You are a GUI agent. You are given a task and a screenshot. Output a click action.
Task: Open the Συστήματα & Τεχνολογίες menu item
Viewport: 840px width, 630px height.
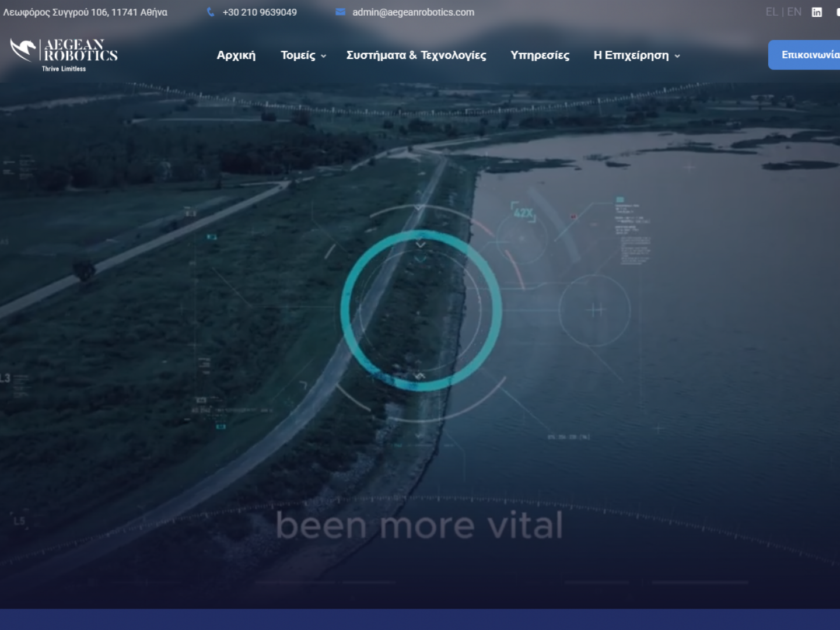click(416, 55)
